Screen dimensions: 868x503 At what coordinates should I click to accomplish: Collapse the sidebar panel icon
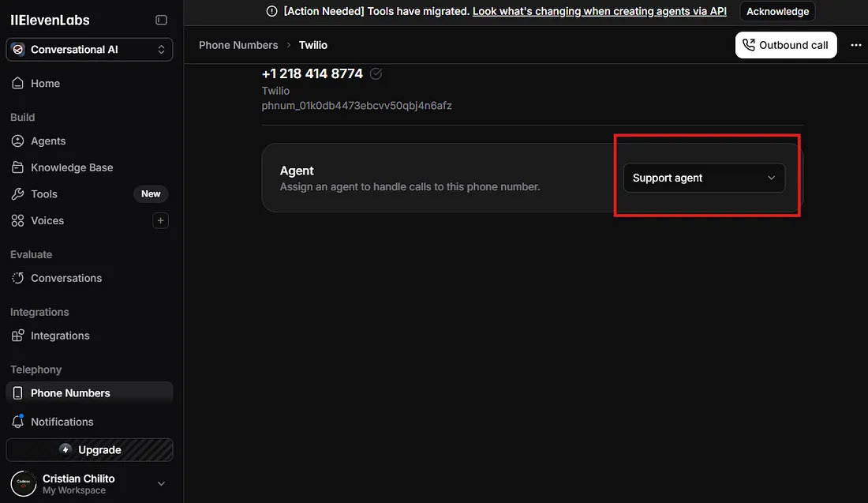pyautogui.click(x=161, y=20)
